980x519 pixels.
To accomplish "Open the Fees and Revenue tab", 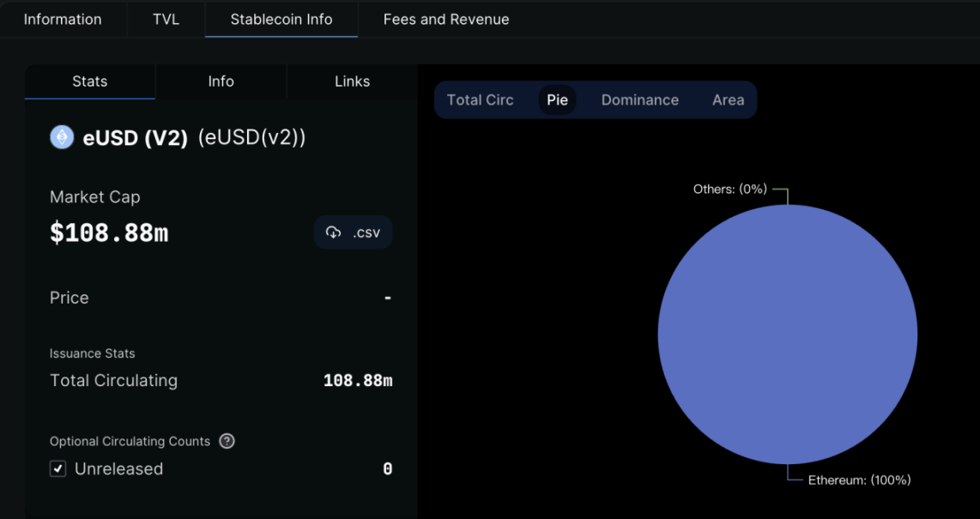I will (445, 19).
